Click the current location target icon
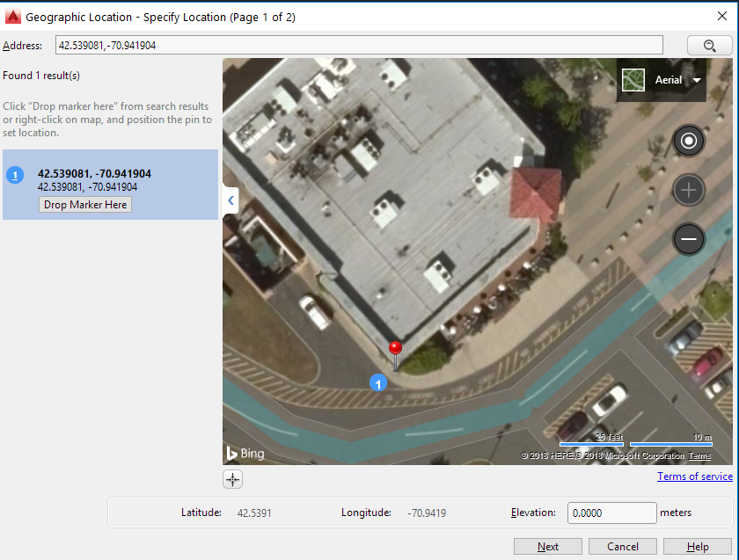The image size is (739, 560). point(689,141)
